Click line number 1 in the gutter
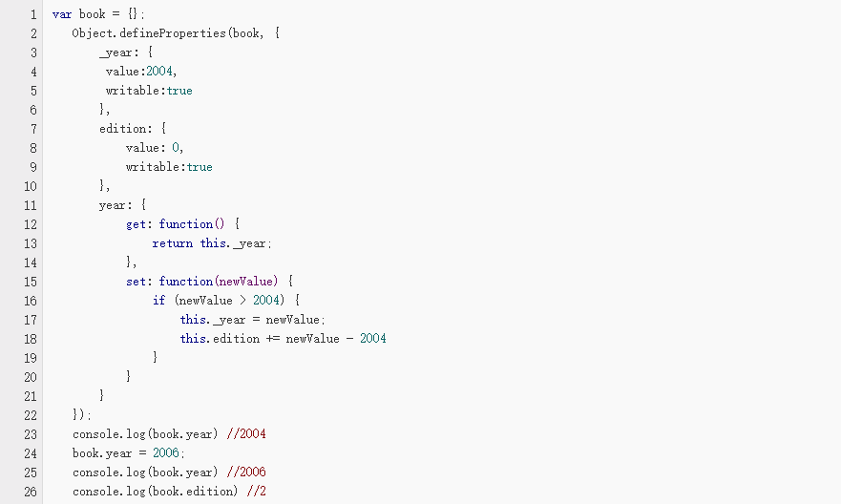Screen dimensions: 841x504 (33, 14)
